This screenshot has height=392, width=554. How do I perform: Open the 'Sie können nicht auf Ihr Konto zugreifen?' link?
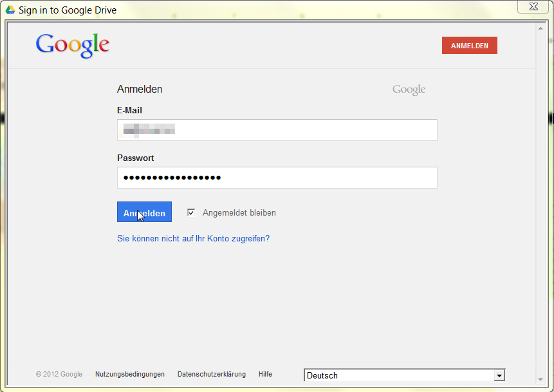tap(193, 239)
